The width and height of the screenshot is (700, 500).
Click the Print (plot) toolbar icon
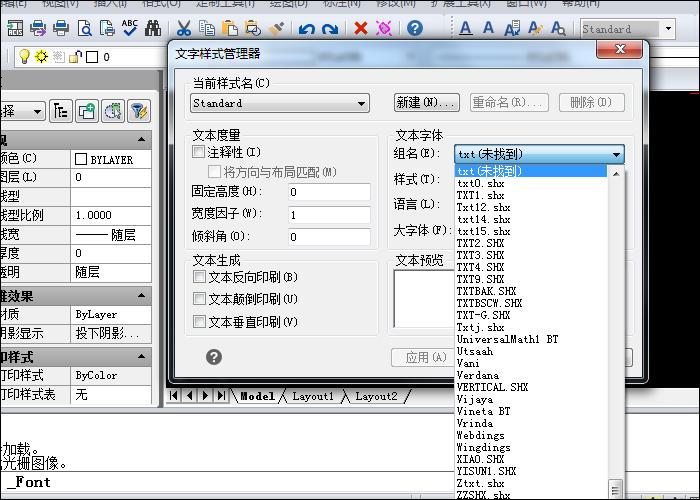pos(61,29)
